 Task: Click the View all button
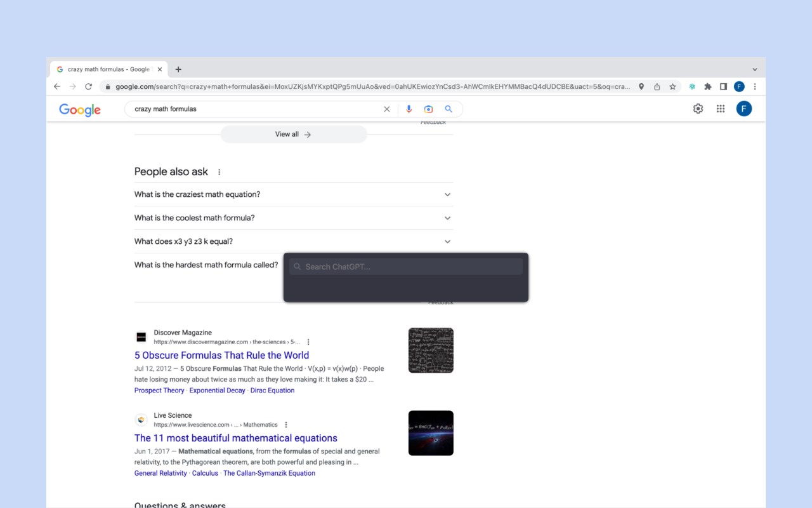pyautogui.click(x=294, y=134)
